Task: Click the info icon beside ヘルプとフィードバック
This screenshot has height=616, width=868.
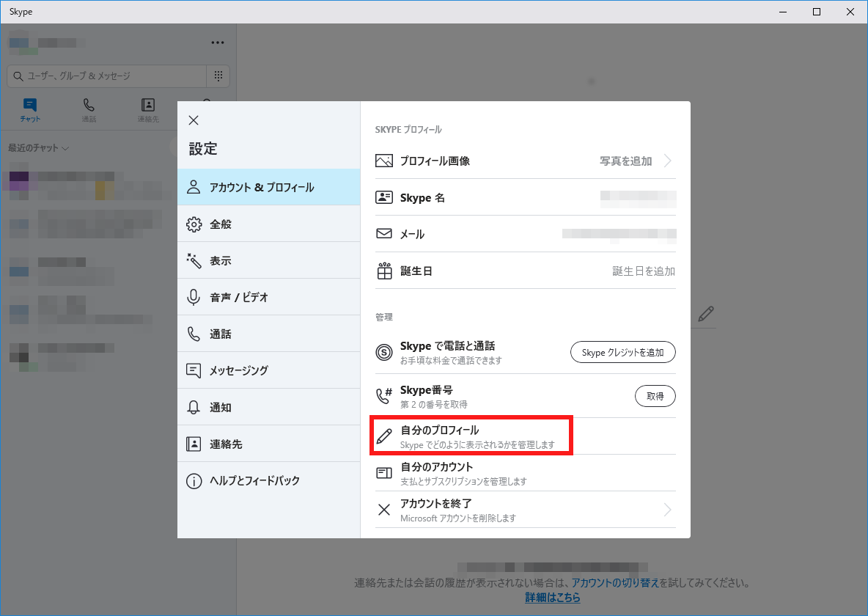Action: click(194, 481)
